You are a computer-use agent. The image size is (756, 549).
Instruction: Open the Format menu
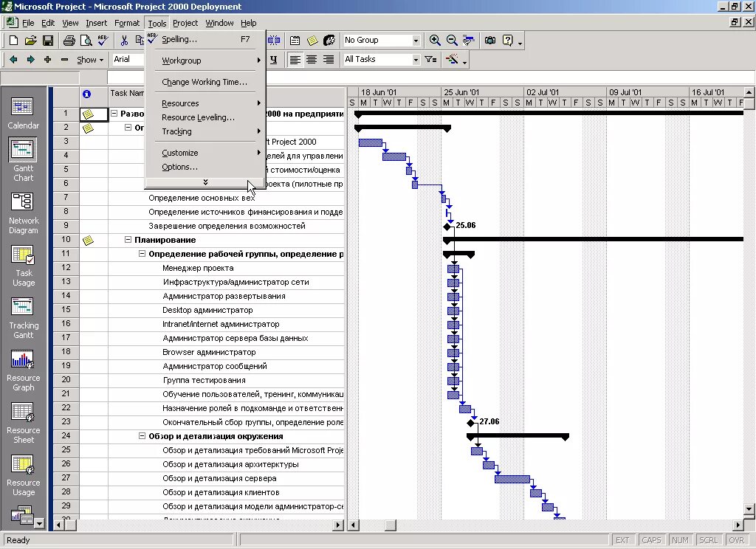[x=127, y=23]
